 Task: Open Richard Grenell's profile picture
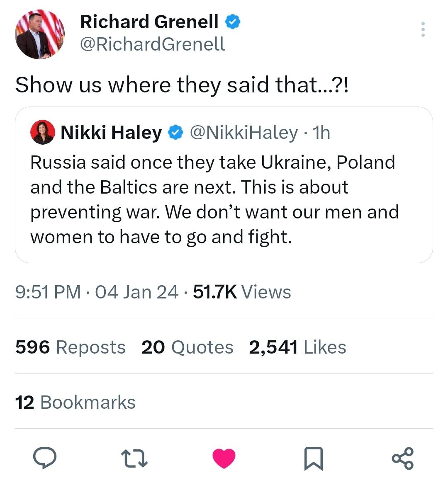40,34
